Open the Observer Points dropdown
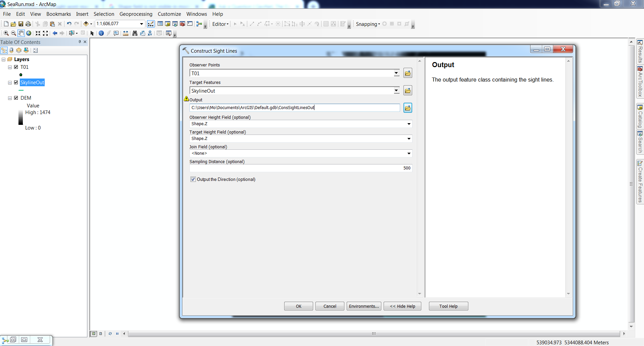The image size is (644, 346). point(396,73)
